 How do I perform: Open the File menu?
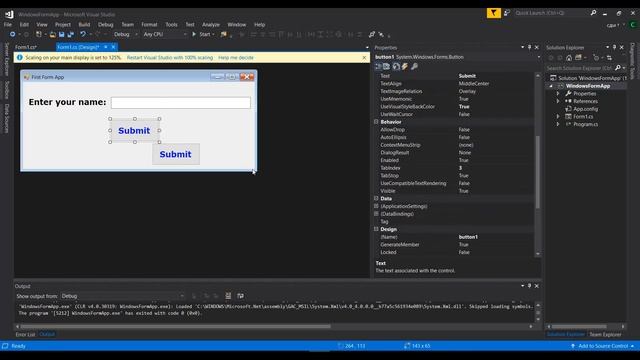click(8, 24)
